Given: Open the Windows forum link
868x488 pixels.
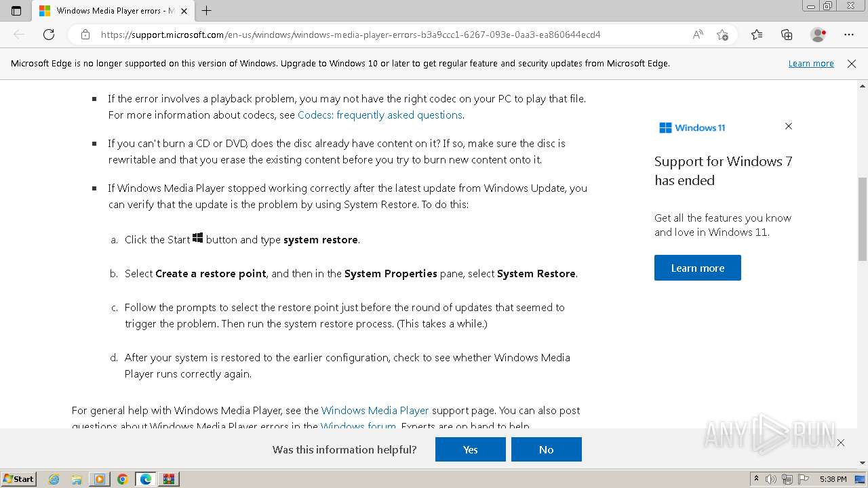Looking at the screenshot, I should pyautogui.click(x=358, y=426).
